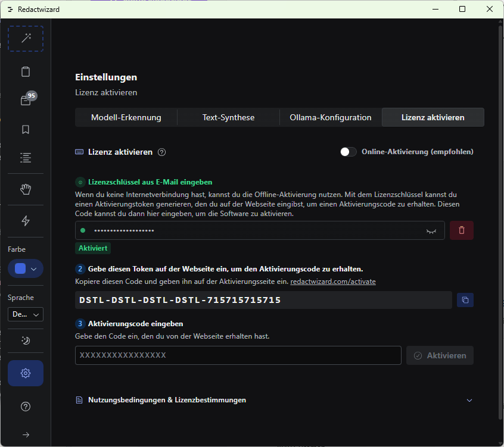This screenshot has width=504, height=447.
Task: Click the license key input field
Action: 260,230
